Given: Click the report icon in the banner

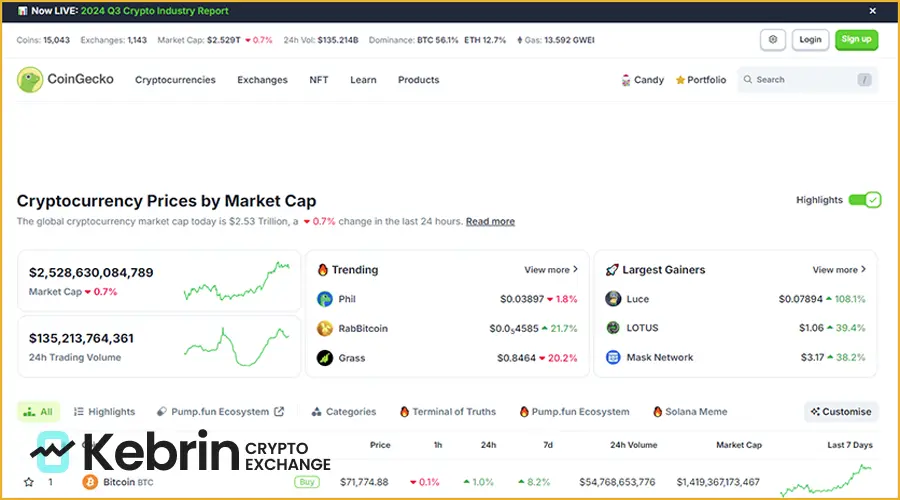Looking at the screenshot, I should tap(22, 11).
